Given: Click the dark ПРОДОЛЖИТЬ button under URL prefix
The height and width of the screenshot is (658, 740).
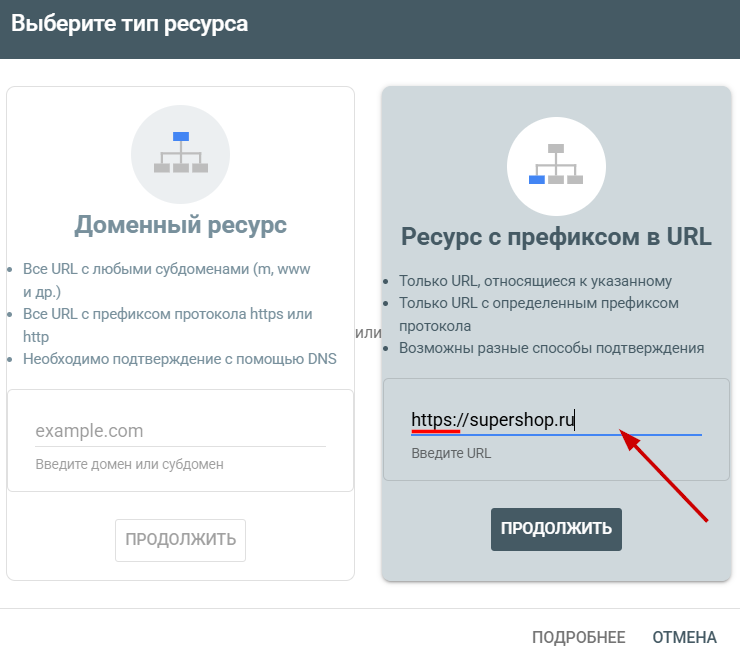Looking at the screenshot, I should coord(556,529).
